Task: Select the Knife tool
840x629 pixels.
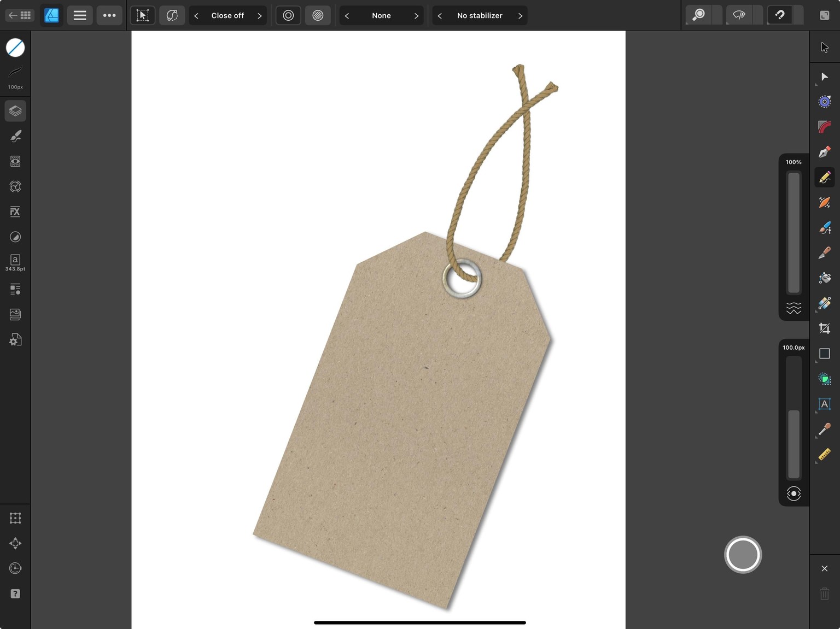Action: [x=824, y=252]
